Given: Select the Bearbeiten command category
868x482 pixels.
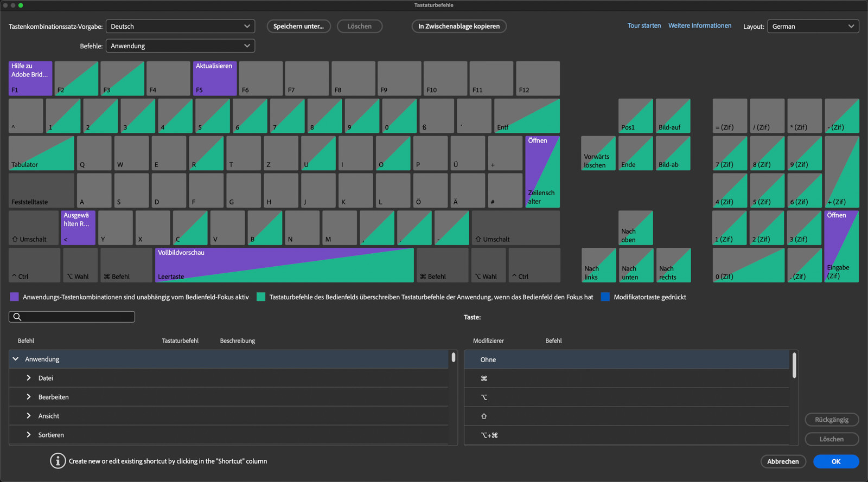Looking at the screenshot, I should (x=53, y=397).
